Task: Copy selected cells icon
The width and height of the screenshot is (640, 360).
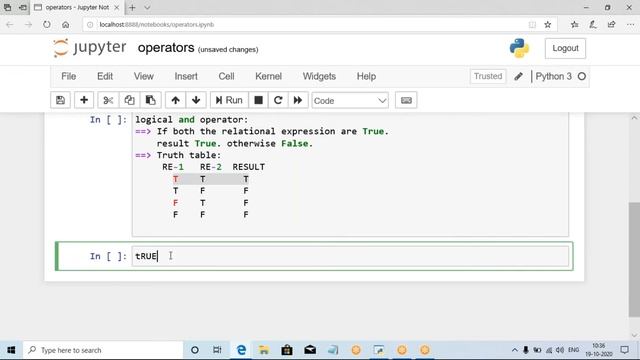Action: [129, 100]
